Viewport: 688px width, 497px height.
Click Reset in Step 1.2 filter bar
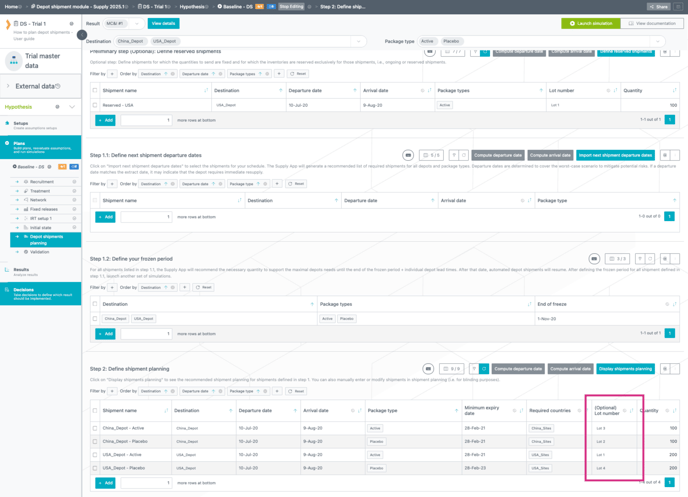pos(203,287)
